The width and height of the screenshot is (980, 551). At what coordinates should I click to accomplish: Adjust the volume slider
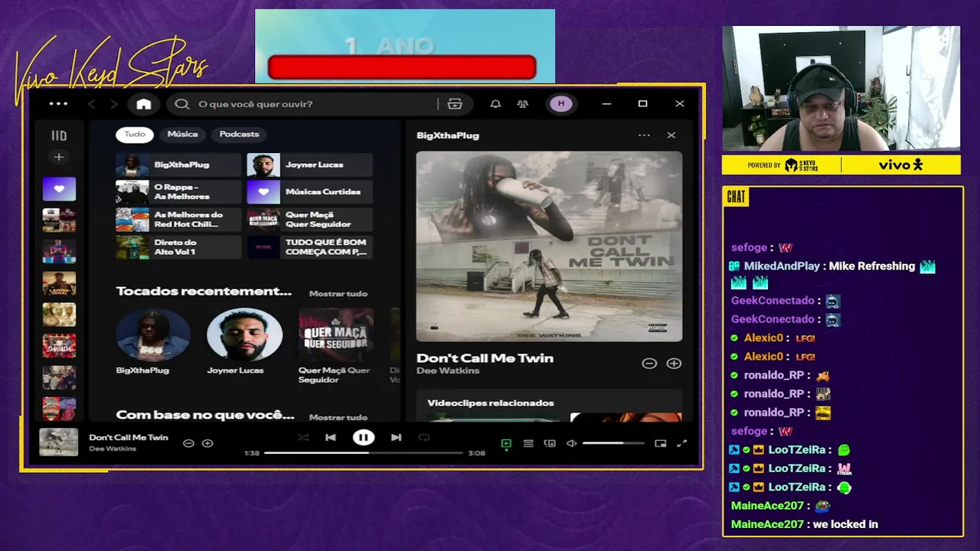pyautogui.click(x=613, y=443)
